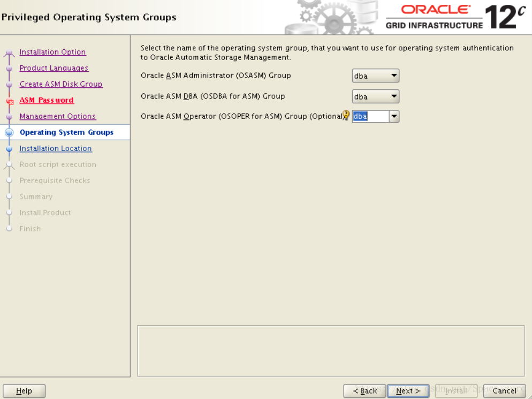Go to the Installation Option step
The image size is (532, 399).
pyautogui.click(x=52, y=52)
